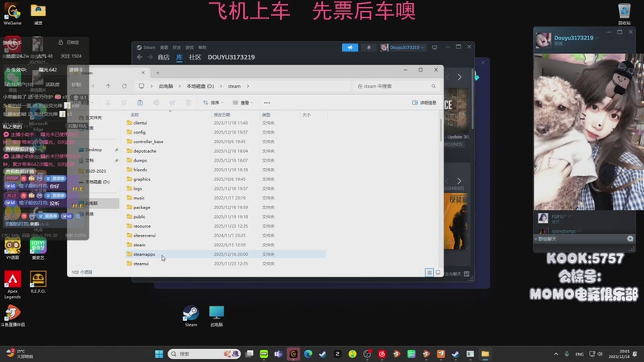
Task: Click the Rename icon in Explorer toolbar
Action: 156,103
